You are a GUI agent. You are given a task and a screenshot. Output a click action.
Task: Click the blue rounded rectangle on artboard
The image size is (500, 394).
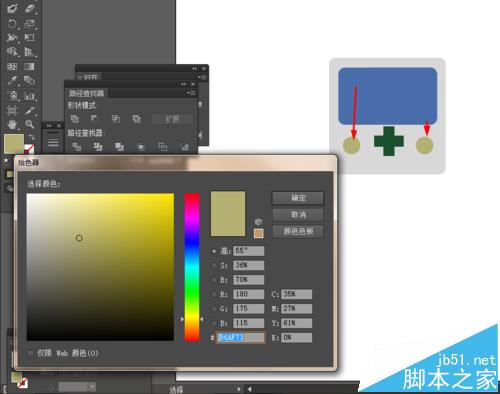pos(388,96)
